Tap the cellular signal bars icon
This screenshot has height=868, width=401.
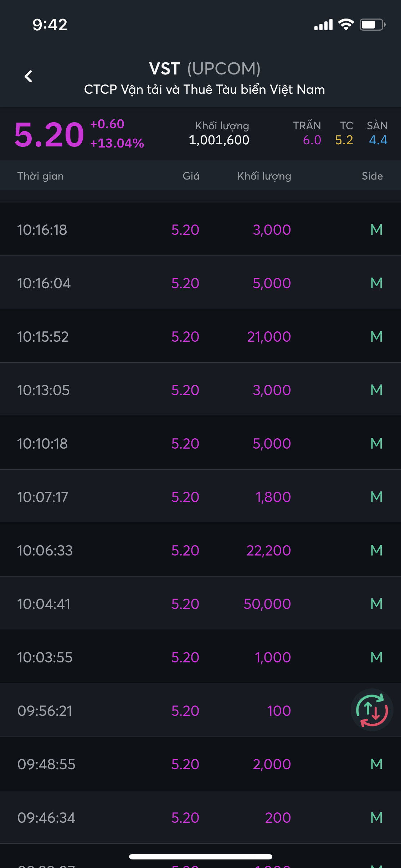coord(323,25)
